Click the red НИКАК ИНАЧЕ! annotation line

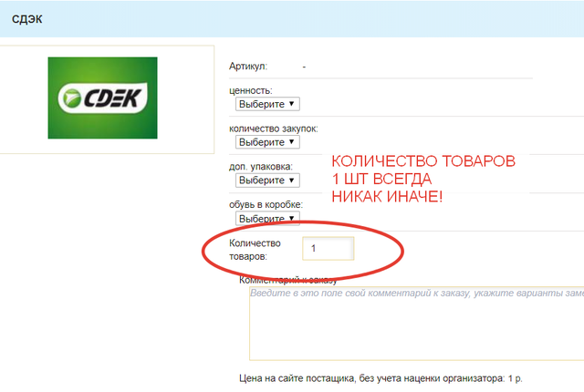click(385, 196)
